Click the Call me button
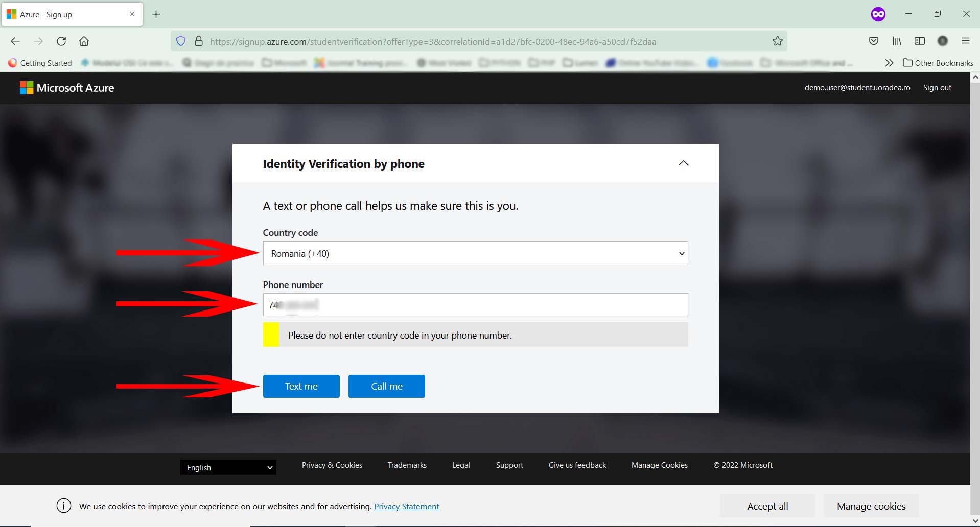 (386, 386)
